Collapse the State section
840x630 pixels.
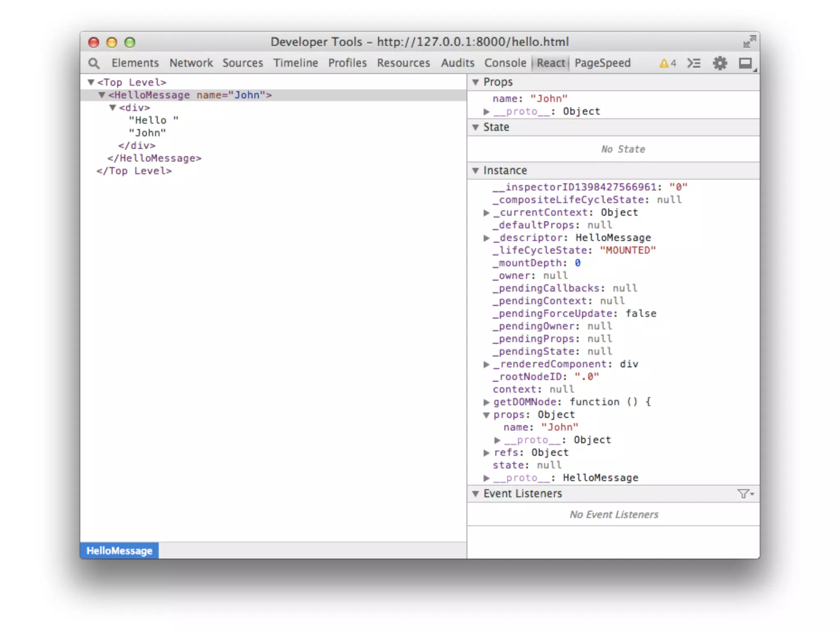(x=476, y=127)
